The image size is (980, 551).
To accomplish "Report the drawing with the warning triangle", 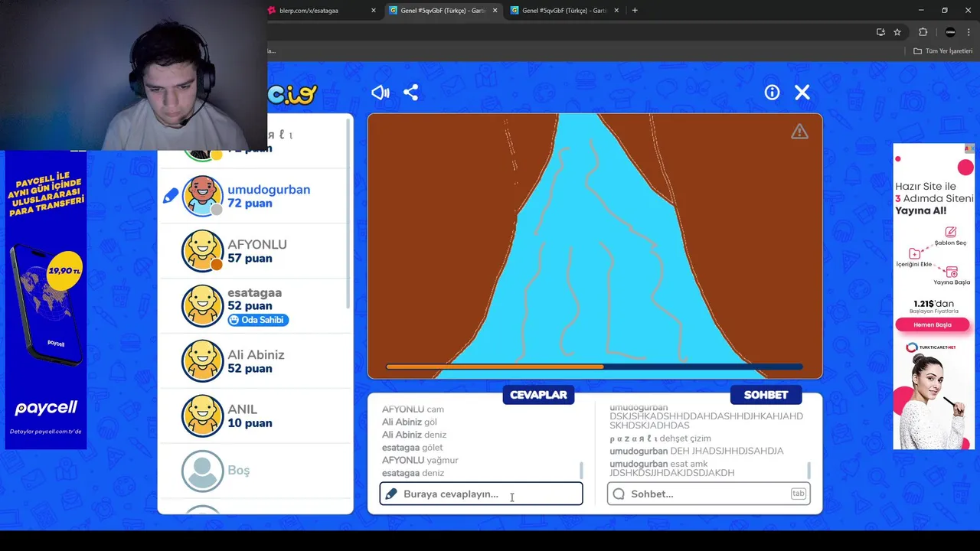I will coord(799,132).
